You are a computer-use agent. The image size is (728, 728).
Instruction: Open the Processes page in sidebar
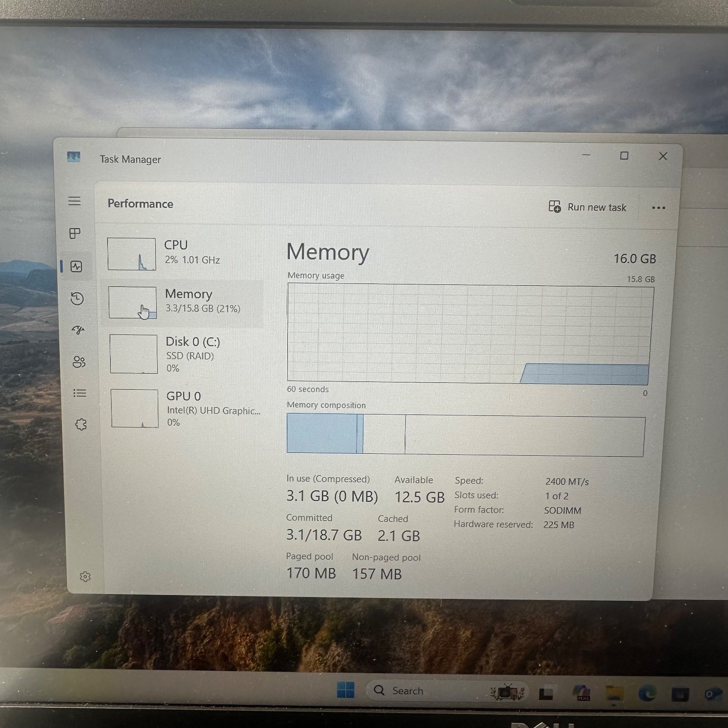pos(75,233)
